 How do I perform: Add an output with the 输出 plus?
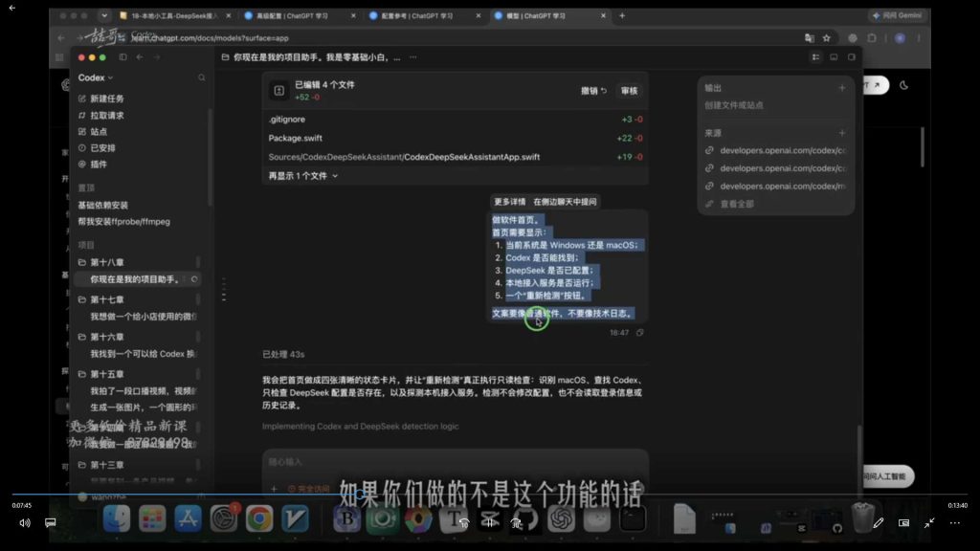click(842, 88)
